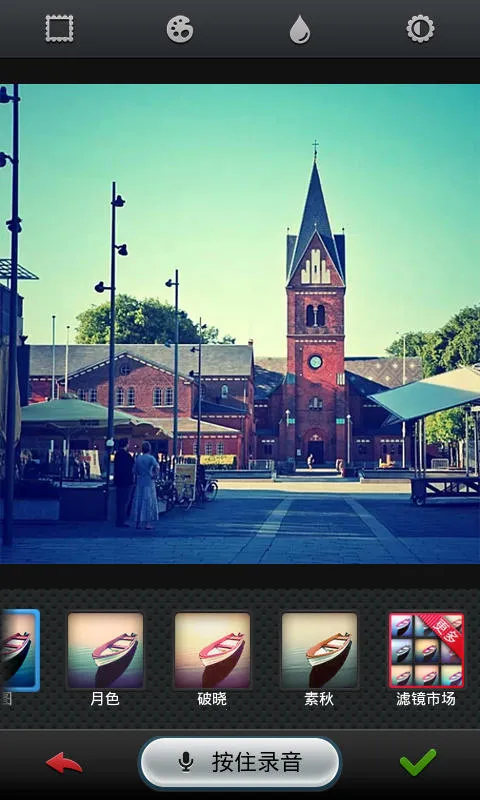
Task: Tap the couple standing in the photo
Action: click(x=136, y=483)
